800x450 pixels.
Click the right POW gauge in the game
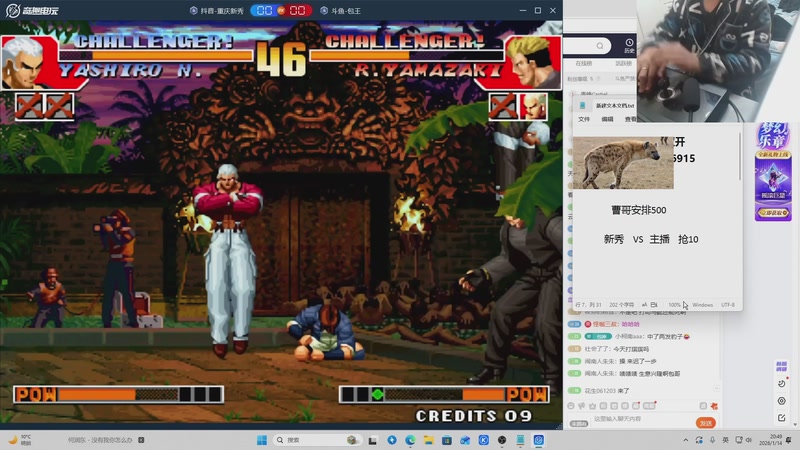(444, 394)
